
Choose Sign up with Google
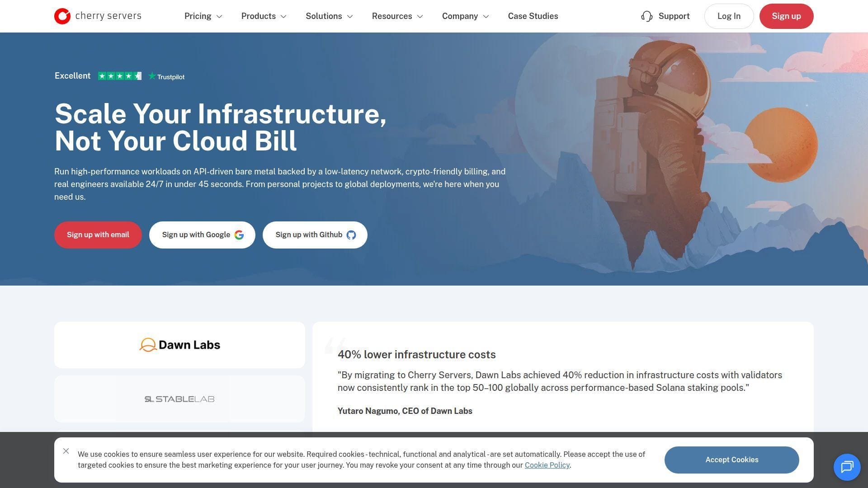[202, 235]
